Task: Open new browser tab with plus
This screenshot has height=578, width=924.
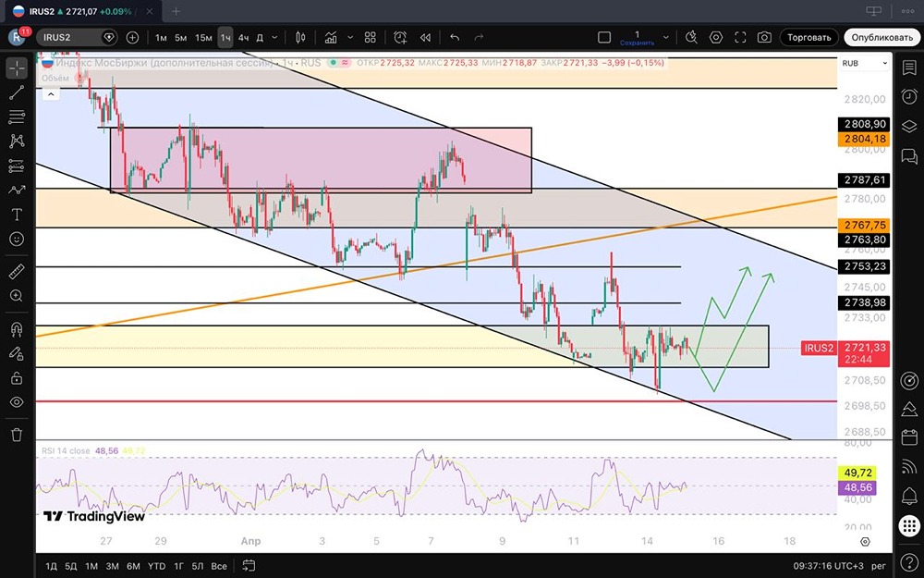Action: coord(176,10)
